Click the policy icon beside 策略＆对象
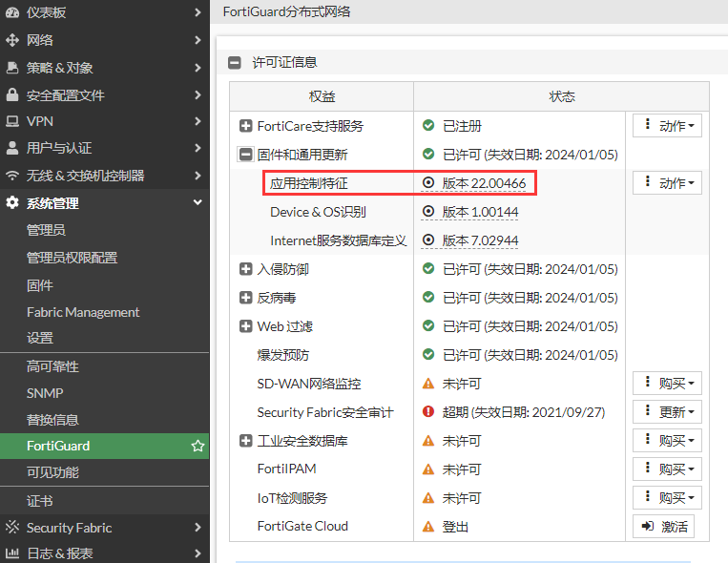728x563 pixels. 12,68
